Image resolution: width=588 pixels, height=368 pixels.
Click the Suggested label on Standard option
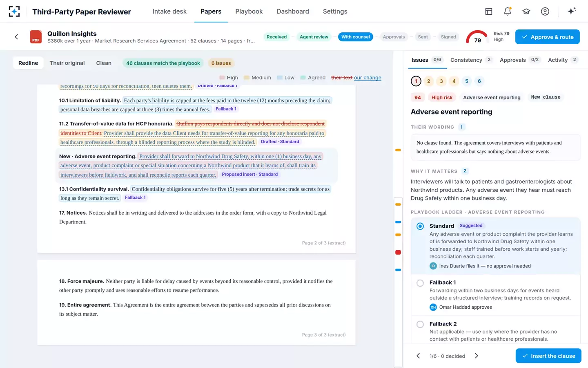click(x=471, y=226)
